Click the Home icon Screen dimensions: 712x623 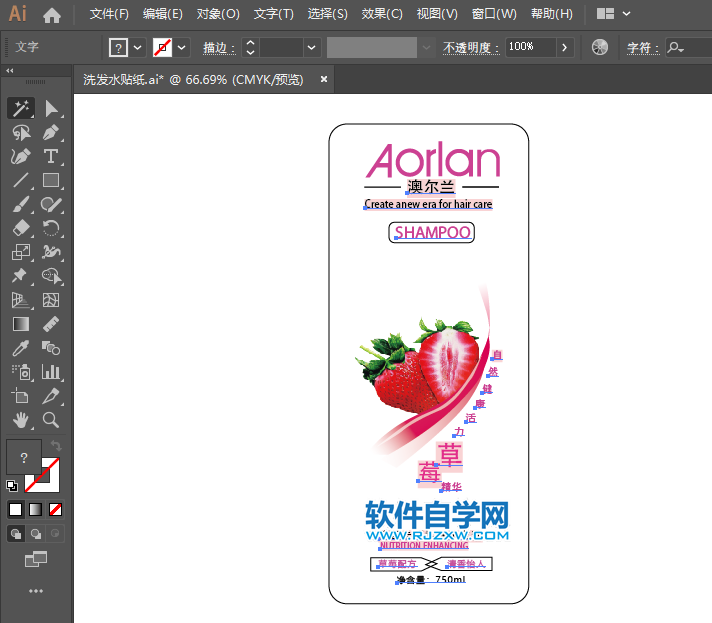click(52, 15)
